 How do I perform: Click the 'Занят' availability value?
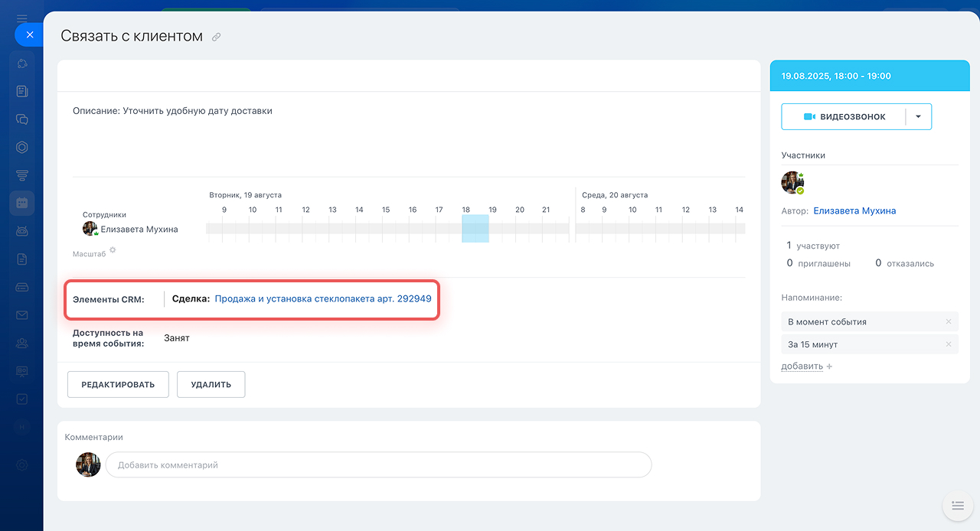click(x=177, y=338)
